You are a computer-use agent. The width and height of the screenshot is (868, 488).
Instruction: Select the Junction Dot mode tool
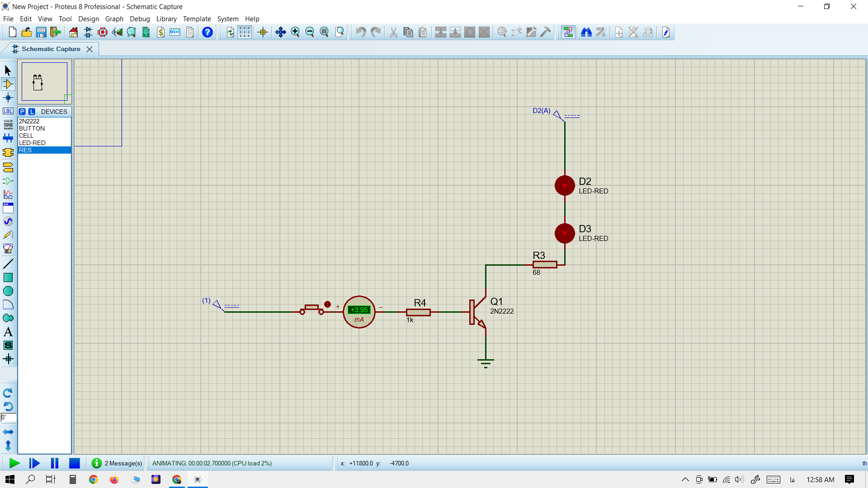8,98
